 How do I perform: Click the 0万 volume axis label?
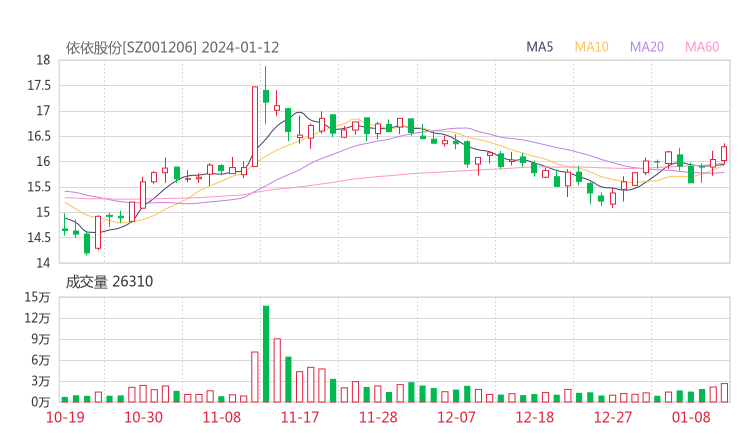pos(41,402)
